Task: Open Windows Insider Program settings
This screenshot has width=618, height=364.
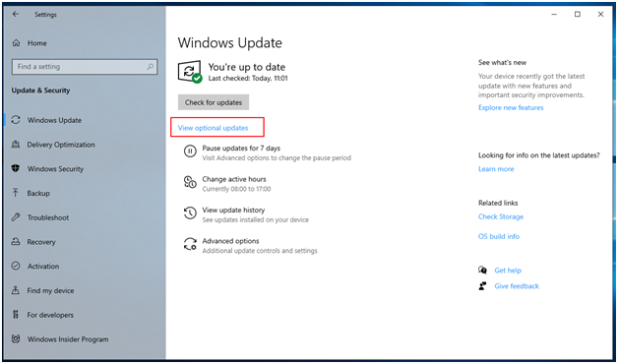Action: pyautogui.click(x=68, y=339)
